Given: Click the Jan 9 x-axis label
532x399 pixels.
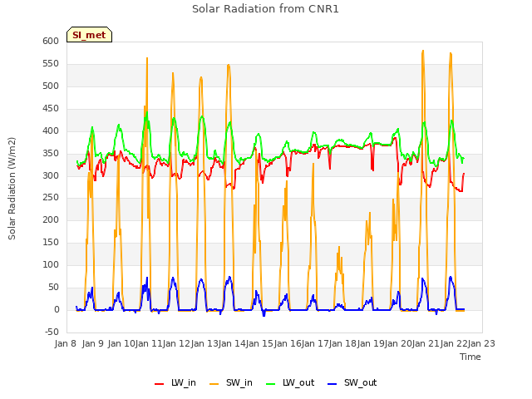Looking at the screenshot, I should [93, 343].
